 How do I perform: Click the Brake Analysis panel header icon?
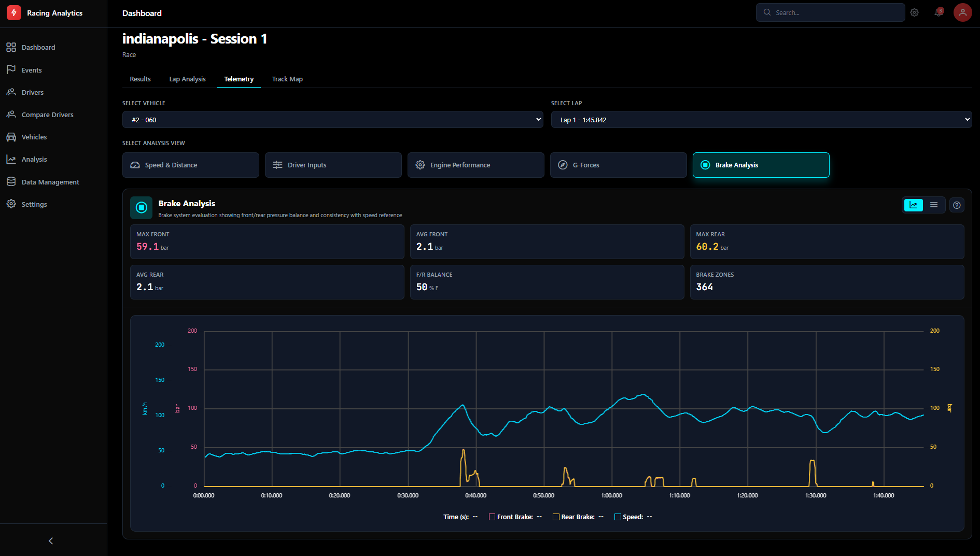pyautogui.click(x=141, y=208)
